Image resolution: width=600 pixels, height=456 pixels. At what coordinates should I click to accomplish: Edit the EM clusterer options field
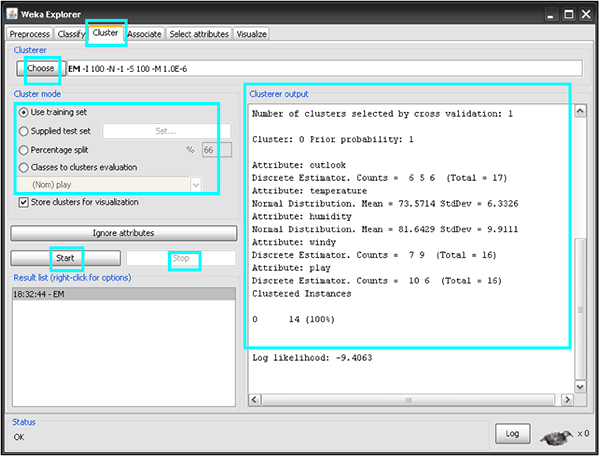click(324, 68)
